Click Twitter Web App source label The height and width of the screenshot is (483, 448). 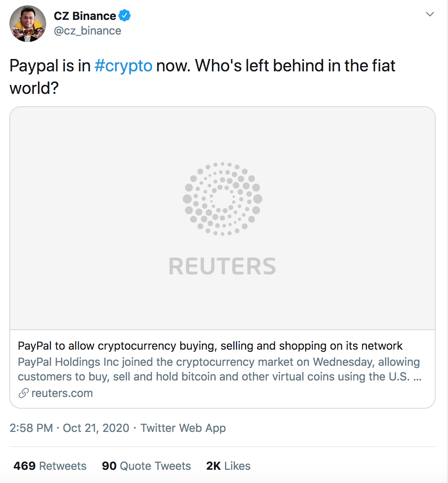pos(183,428)
